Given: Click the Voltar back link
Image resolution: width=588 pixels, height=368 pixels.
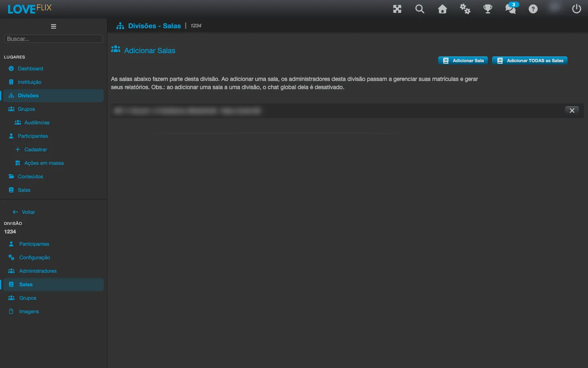Looking at the screenshot, I should [24, 212].
